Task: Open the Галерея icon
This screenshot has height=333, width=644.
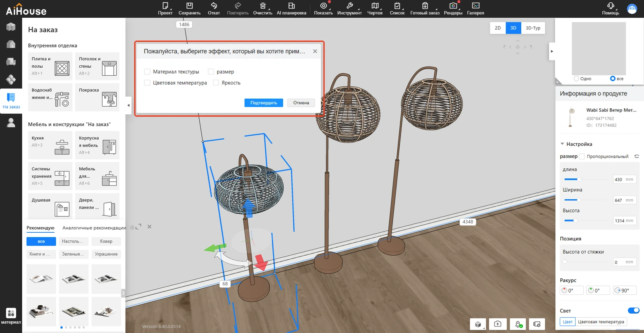Action: pyautogui.click(x=475, y=6)
